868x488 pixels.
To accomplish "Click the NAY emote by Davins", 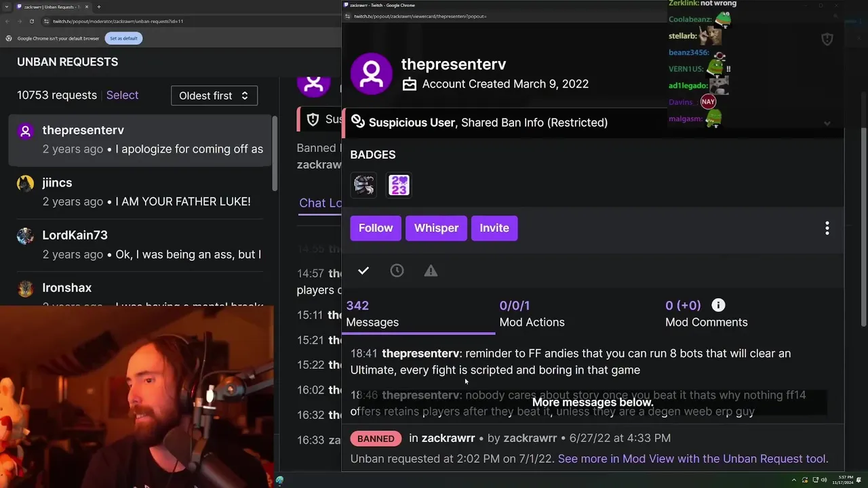I will (x=708, y=102).
